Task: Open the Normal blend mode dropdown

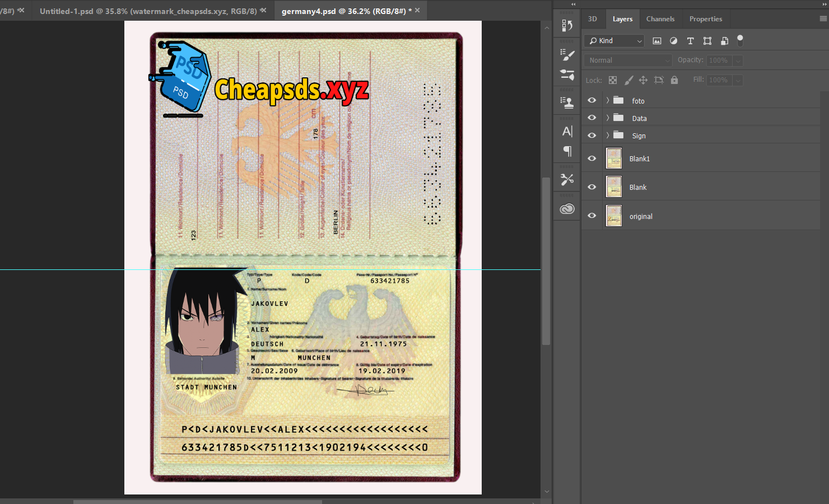Action: point(627,60)
